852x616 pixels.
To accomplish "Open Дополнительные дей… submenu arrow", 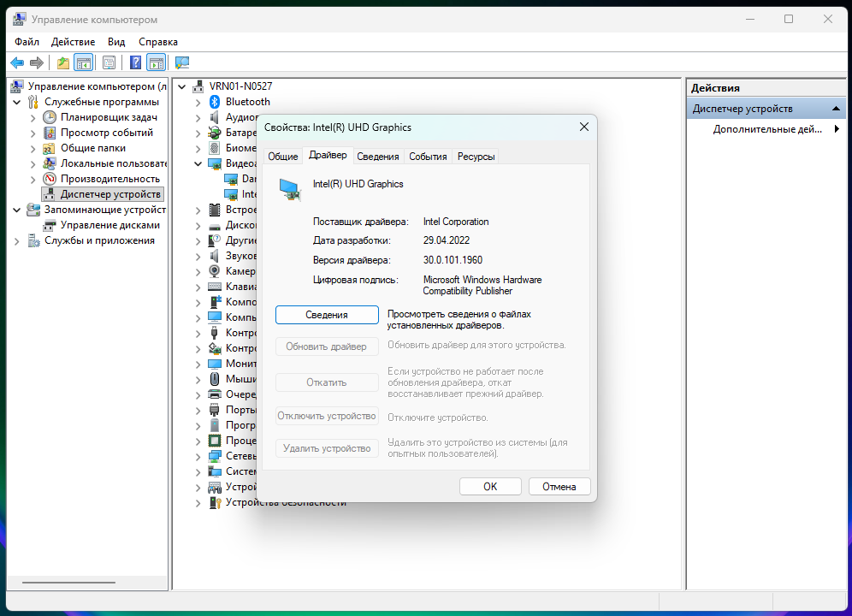I will tap(837, 129).
